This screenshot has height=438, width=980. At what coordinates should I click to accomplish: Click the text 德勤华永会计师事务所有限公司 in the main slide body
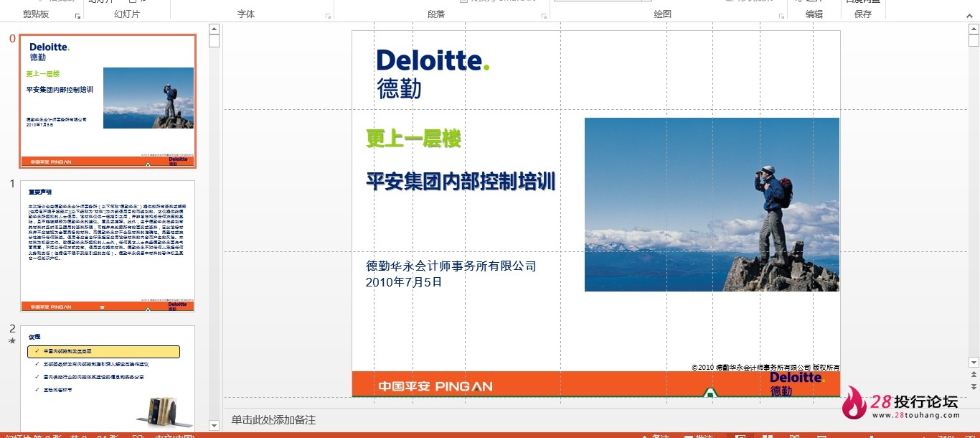tap(451, 266)
